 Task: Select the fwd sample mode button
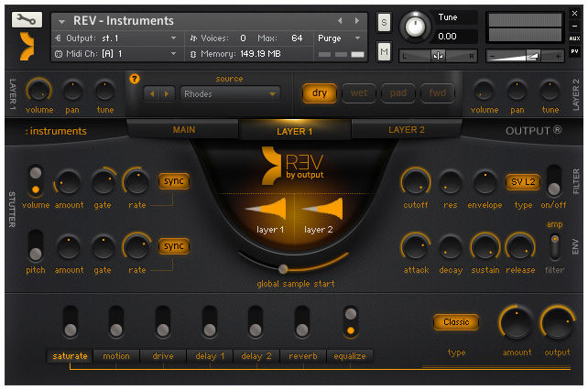pos(437,93)
